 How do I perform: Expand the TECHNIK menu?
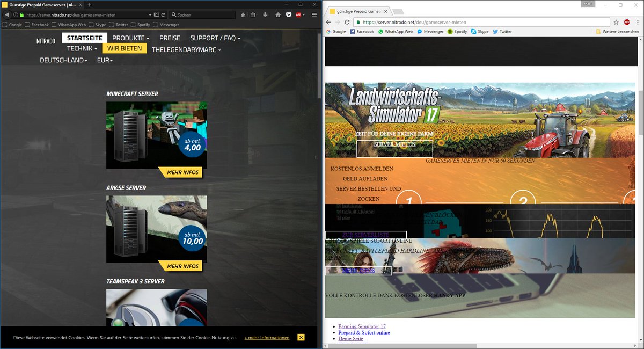[x=82, y=48]
